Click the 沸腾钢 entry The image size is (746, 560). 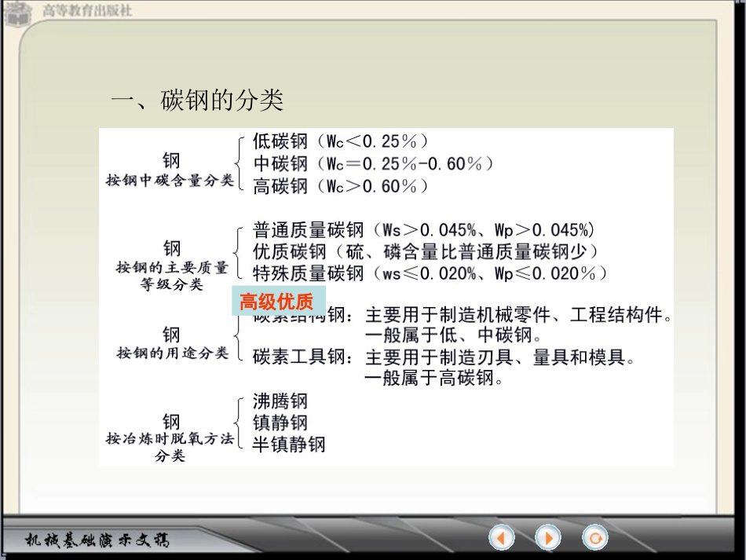[x=280, y=401]
